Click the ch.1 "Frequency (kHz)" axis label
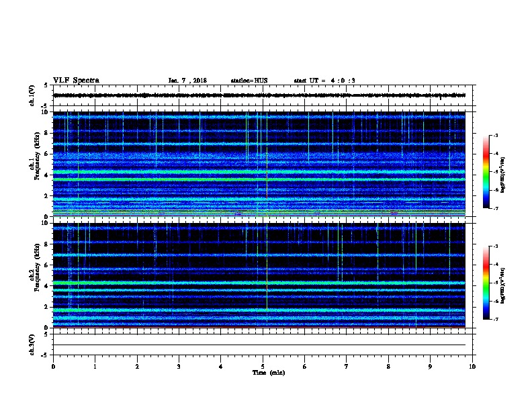532x411 pixels. pos(37,156)
